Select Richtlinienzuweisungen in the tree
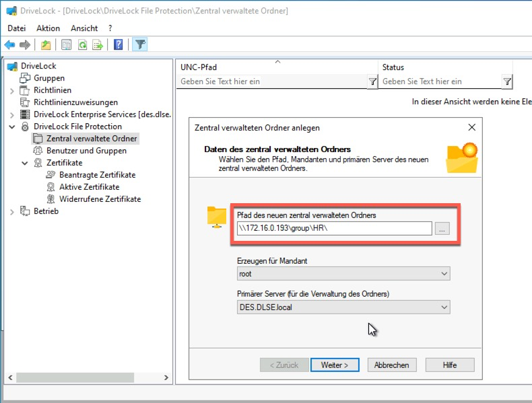 [75, 102]
